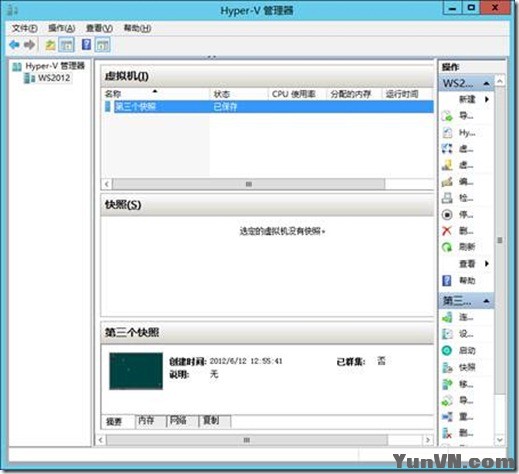Sort by the CPU 使用率 column header
The image size is (519, 474).
coord(297,94)
